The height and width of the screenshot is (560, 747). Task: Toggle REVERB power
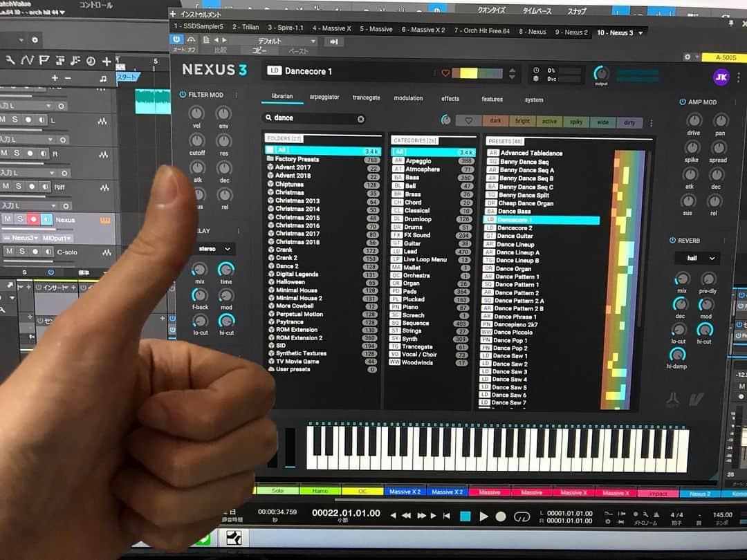pyautogui.click(x=672, y=240)
